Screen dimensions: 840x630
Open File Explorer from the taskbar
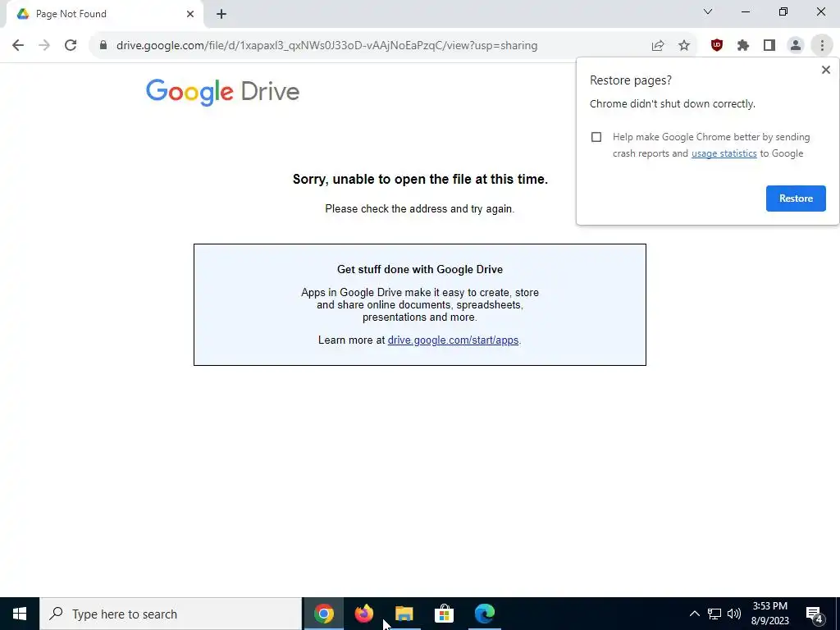click(404, 614)
